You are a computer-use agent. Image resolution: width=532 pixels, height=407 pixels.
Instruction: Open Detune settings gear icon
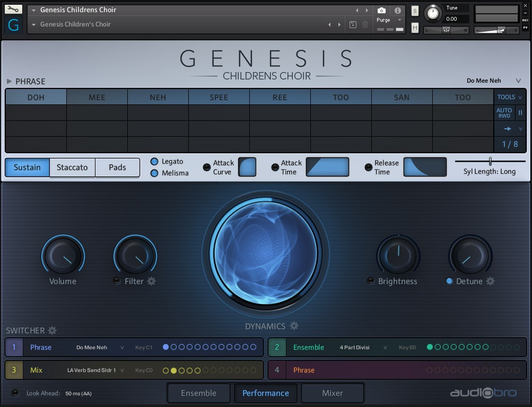tap(491, 281)
